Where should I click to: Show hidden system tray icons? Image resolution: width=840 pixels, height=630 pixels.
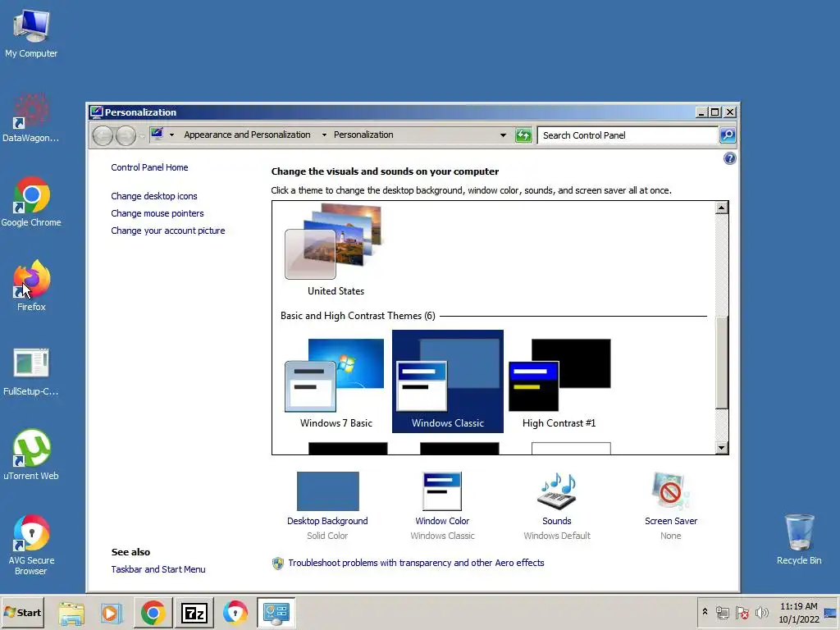pos(705,612)
